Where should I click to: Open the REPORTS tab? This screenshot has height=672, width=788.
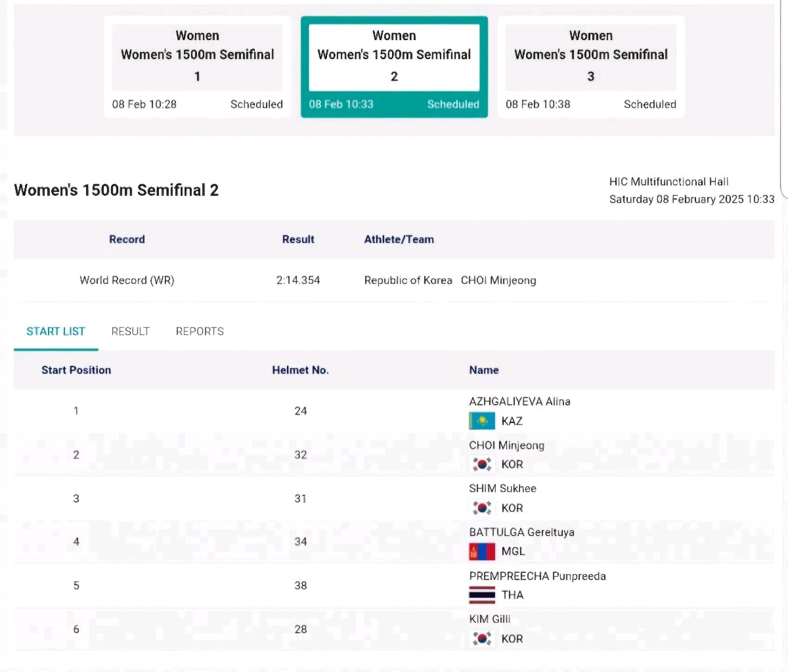200,332
